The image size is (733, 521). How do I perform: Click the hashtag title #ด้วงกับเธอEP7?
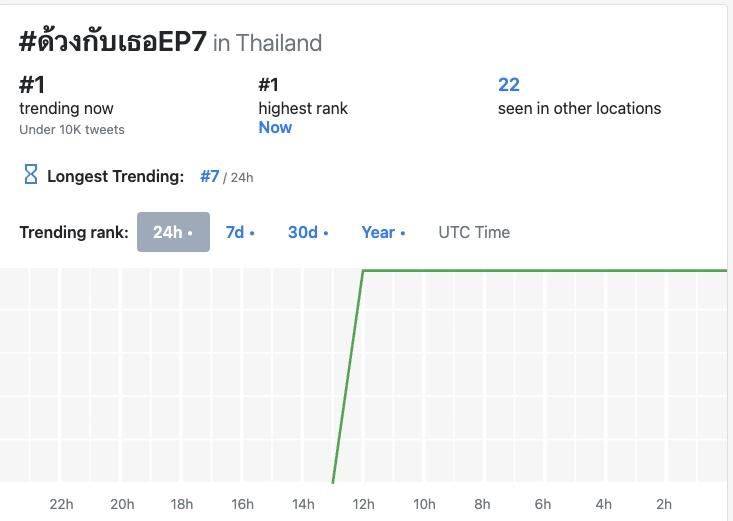pyautogui.click(x=113, y=42)
